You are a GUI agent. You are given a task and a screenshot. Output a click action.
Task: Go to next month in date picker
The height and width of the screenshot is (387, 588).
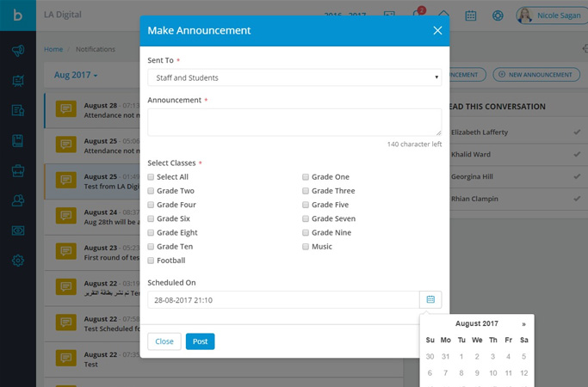[523, 324]
